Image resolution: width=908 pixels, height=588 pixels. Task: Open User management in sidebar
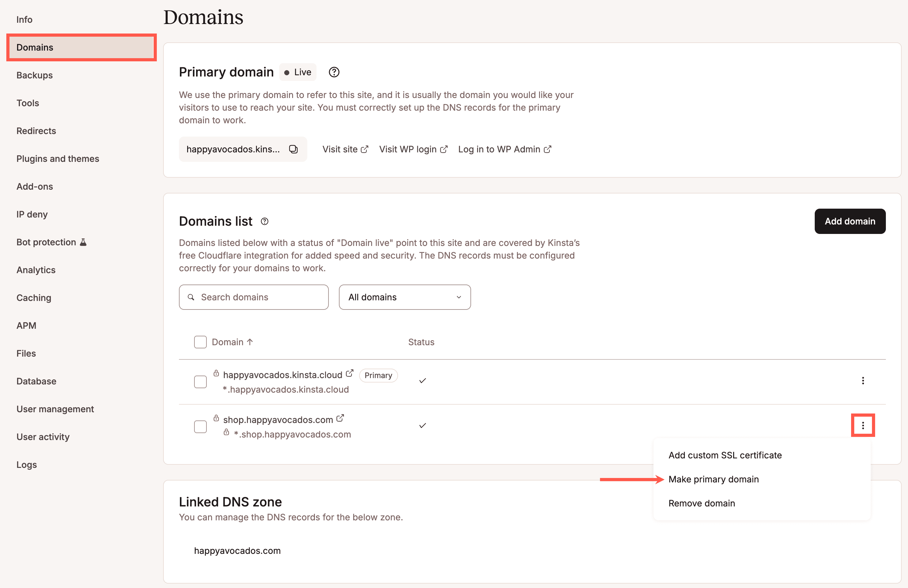tap(55, 409)
